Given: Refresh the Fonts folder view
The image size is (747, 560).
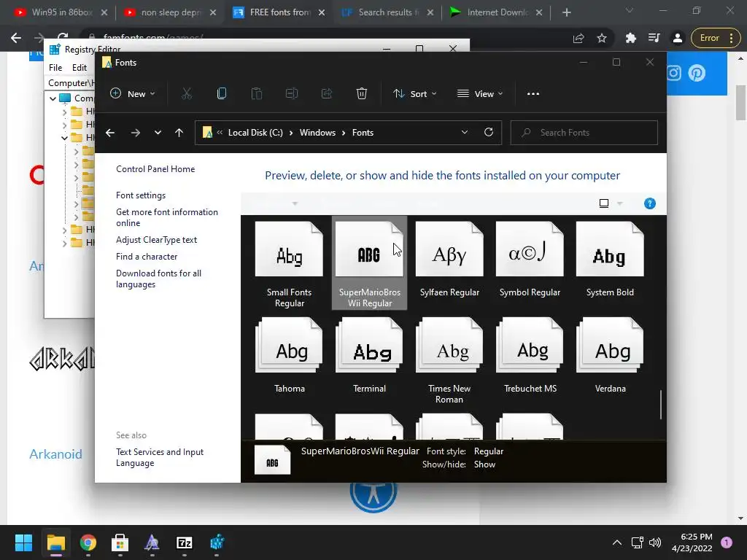Looking at the screenshot, I should pyautogui.click(x=489, y=133).
